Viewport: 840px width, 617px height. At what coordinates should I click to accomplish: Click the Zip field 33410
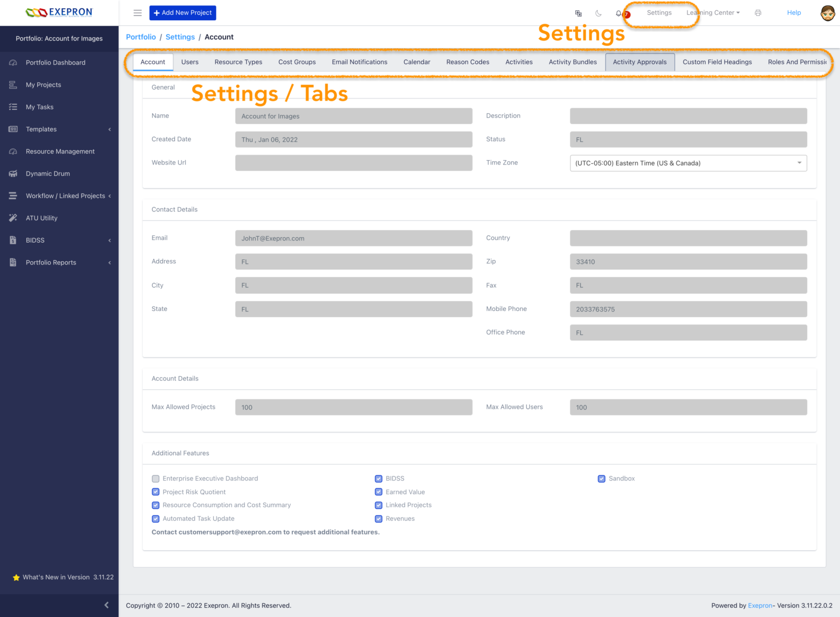coord(689,262)
